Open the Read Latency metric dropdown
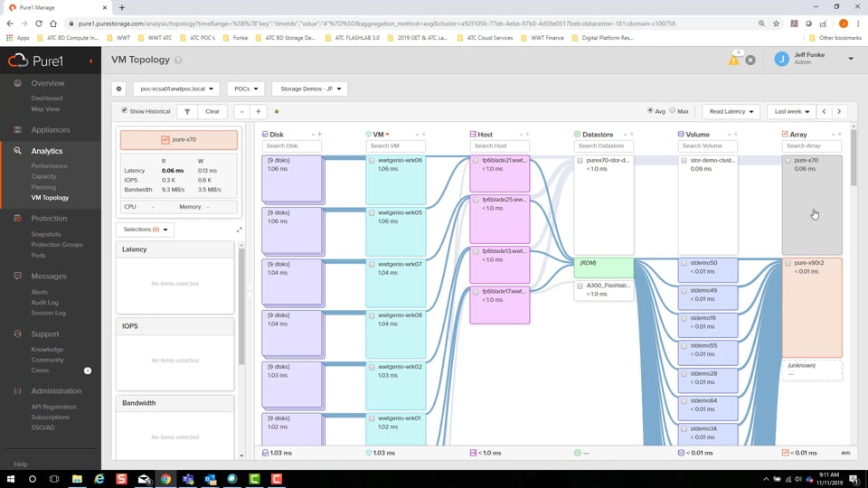Image resolution: width=868 pixels, height=488 pixels. [731, 112]
